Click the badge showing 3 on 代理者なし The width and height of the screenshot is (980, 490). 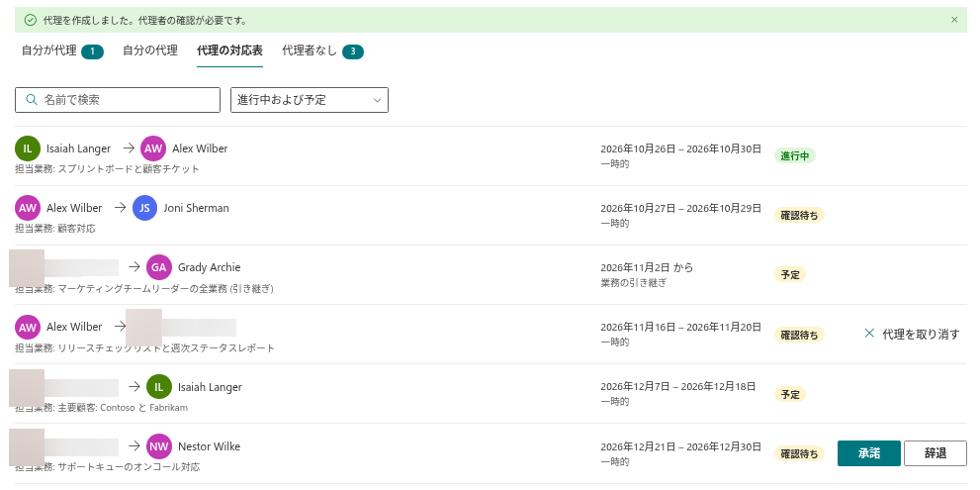[352, 51]
